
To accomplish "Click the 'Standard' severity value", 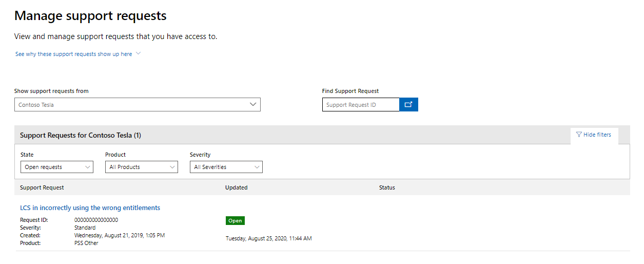I will (85, 228).
